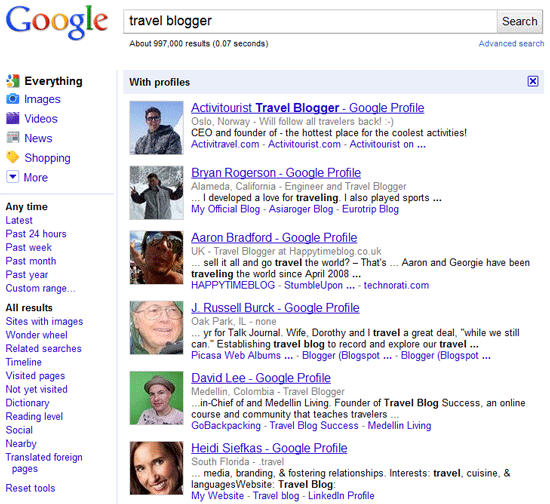550x504 pixels.
Task: Filter results by Past 24 hours
Action: 36,234
